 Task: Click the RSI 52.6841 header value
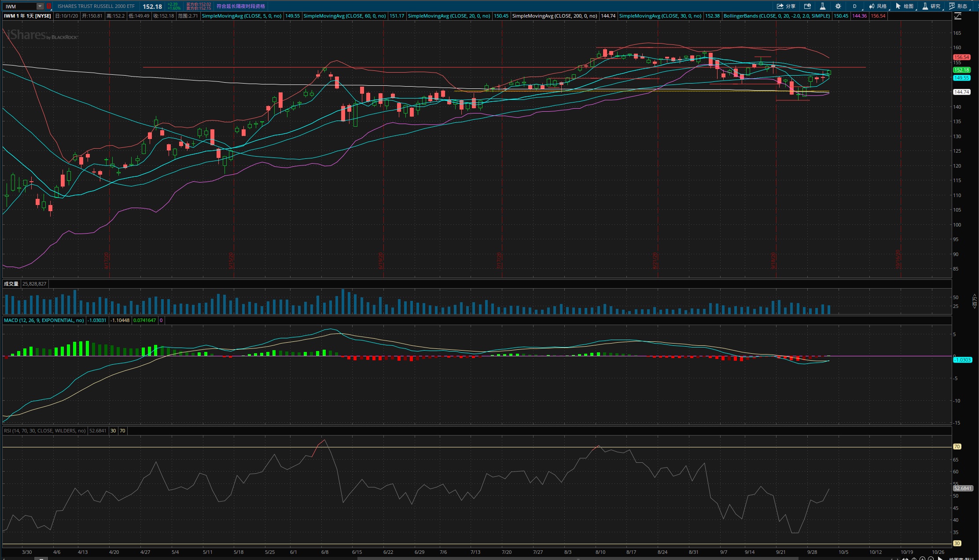click(98, 431)
